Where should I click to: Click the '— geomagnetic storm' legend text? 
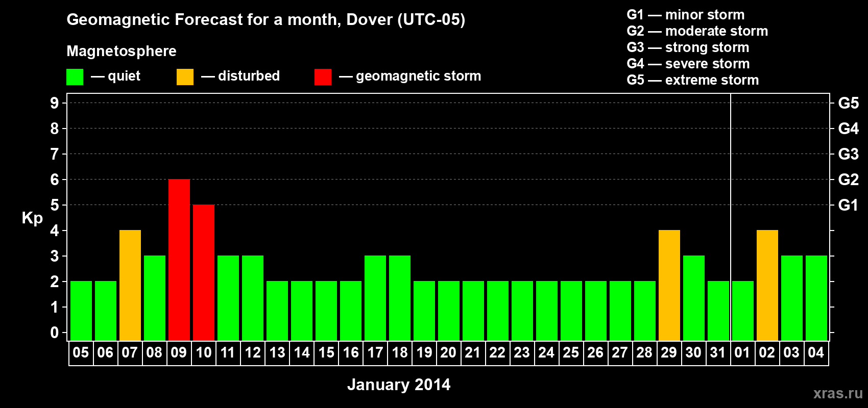coord(410,76)
